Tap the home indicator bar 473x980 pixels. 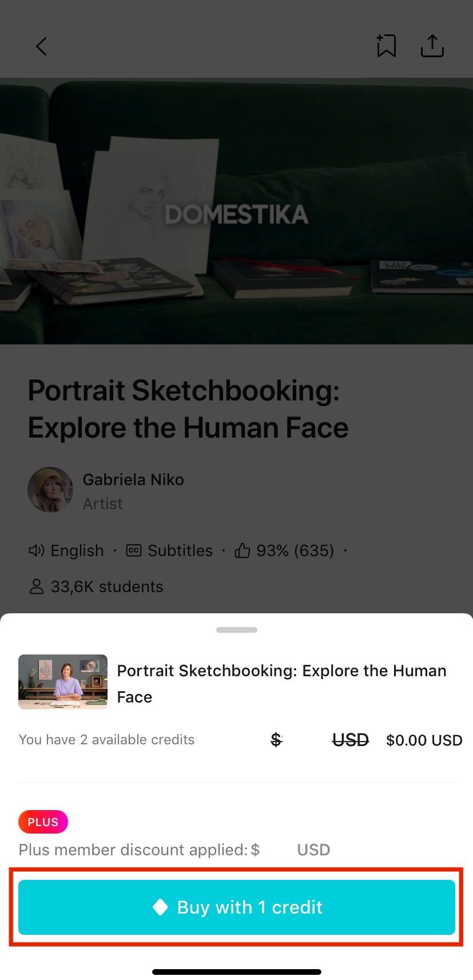point(237,972)
